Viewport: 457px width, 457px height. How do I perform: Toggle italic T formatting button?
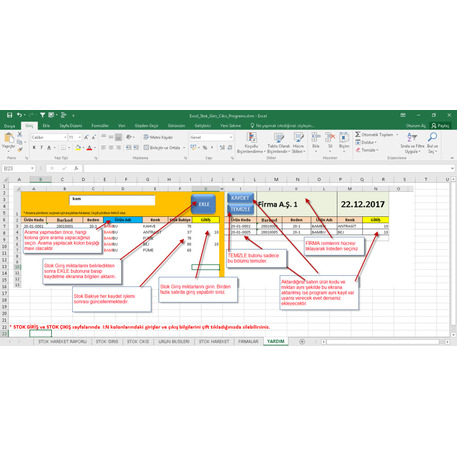[41, 148]
